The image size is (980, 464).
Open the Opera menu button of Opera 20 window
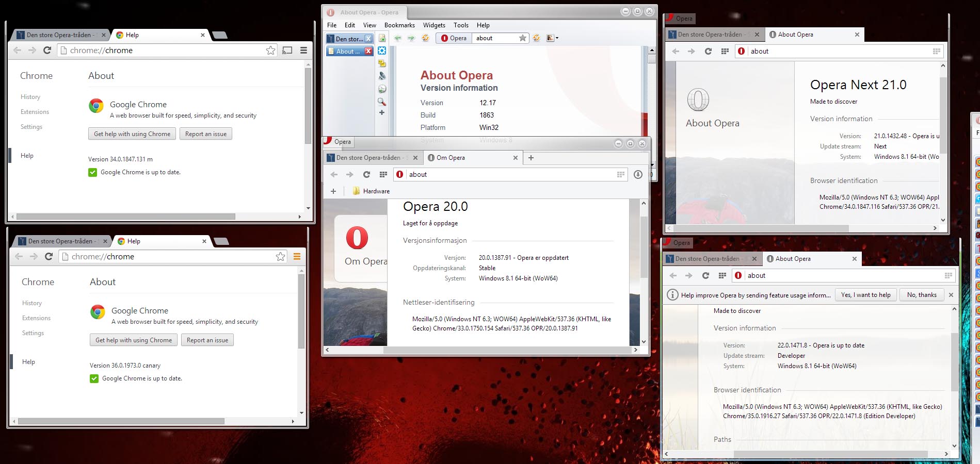[338, 142]
